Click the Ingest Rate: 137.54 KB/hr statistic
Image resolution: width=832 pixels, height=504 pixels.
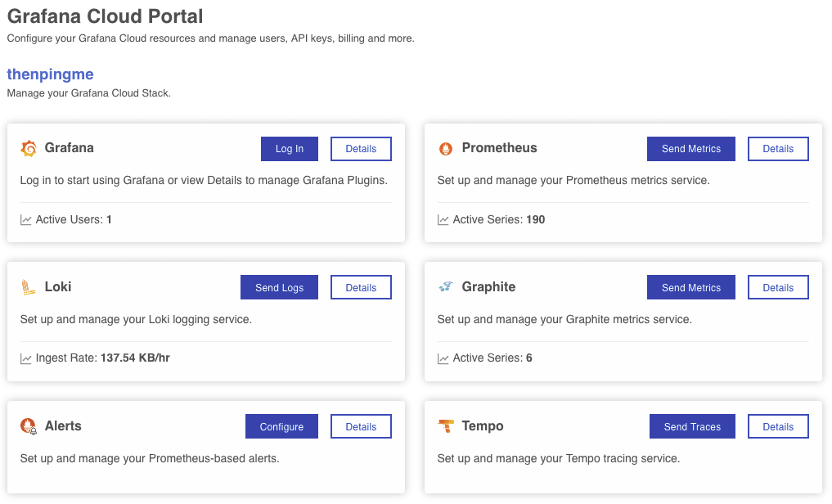(102, 358)
